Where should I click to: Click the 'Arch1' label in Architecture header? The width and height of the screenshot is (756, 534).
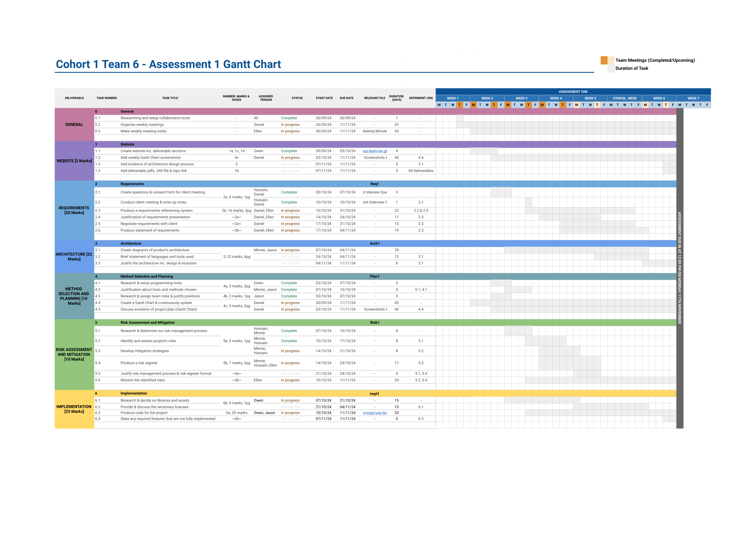375,244
